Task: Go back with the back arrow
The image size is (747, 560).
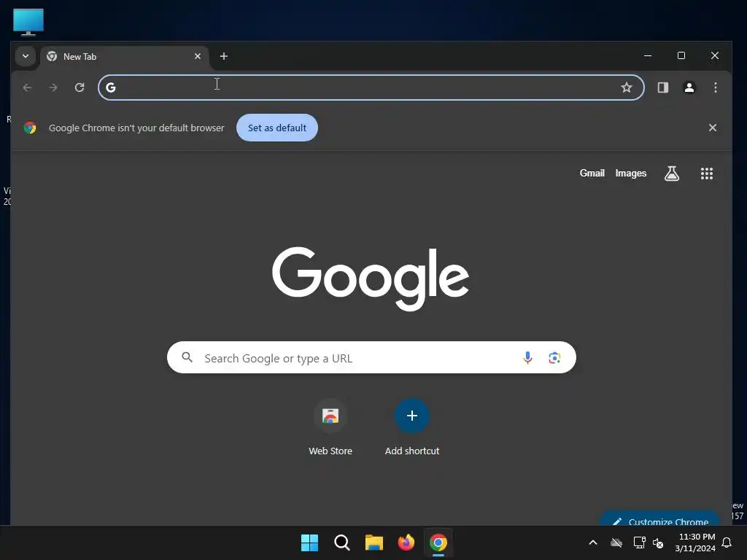Action: (x=27, y=87)
